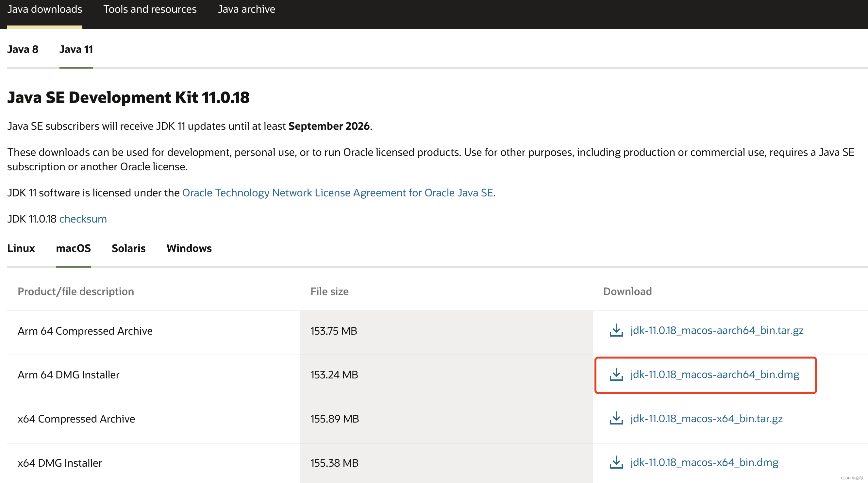The width and height of the screenshot is (868, 483).
Task: Switch to the Linux downloads tab
Action: point(21,248)
